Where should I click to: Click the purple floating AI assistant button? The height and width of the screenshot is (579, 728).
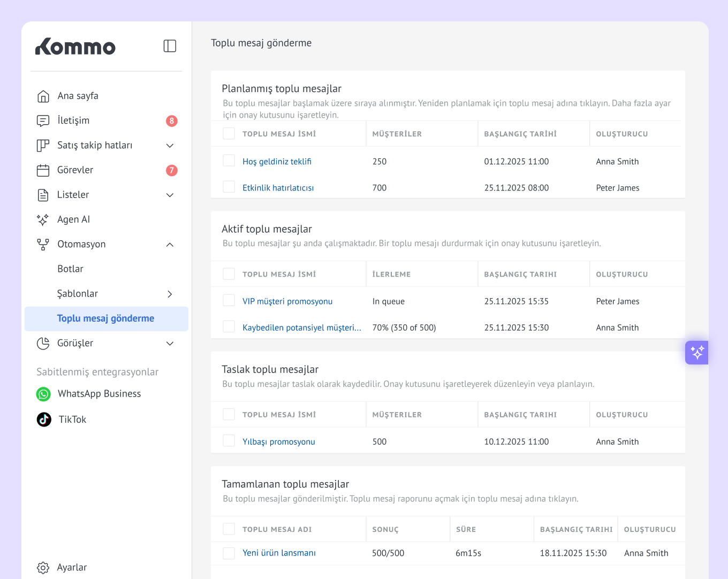(696, 353)
